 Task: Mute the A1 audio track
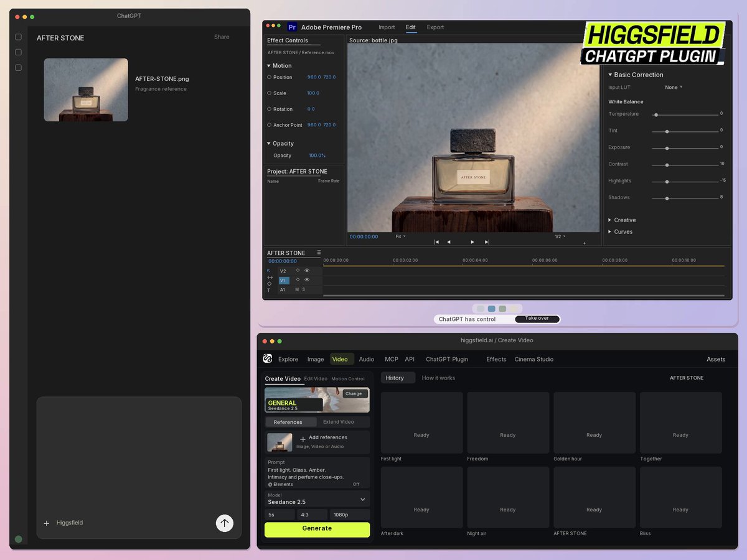click(297, 289)
